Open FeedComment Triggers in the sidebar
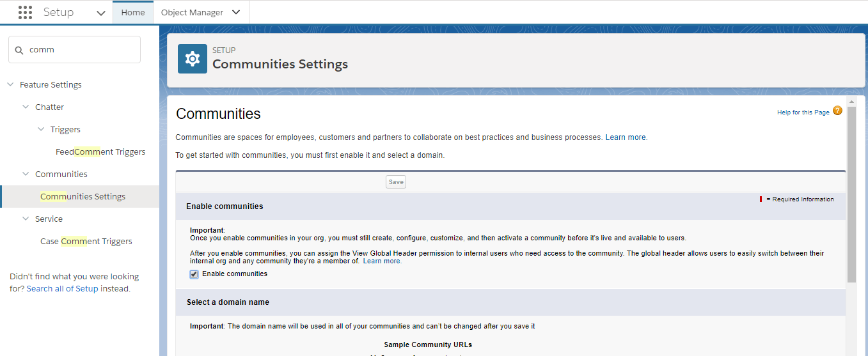This screenshot has width=868, height=356. [100, 151]
